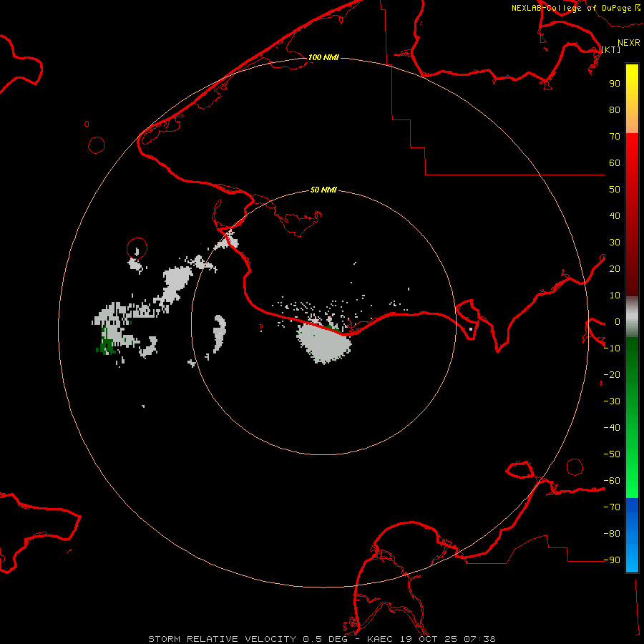
Task: Click the blue segment of the color bar
Action: [x=632, y=535]
